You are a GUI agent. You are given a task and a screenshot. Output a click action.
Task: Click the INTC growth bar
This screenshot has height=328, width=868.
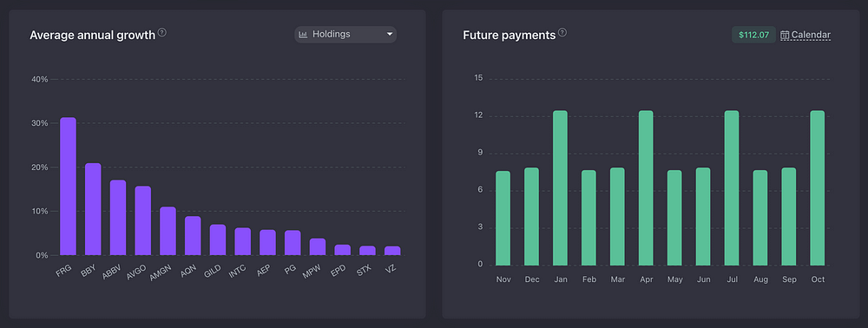(x=242, y=242)
